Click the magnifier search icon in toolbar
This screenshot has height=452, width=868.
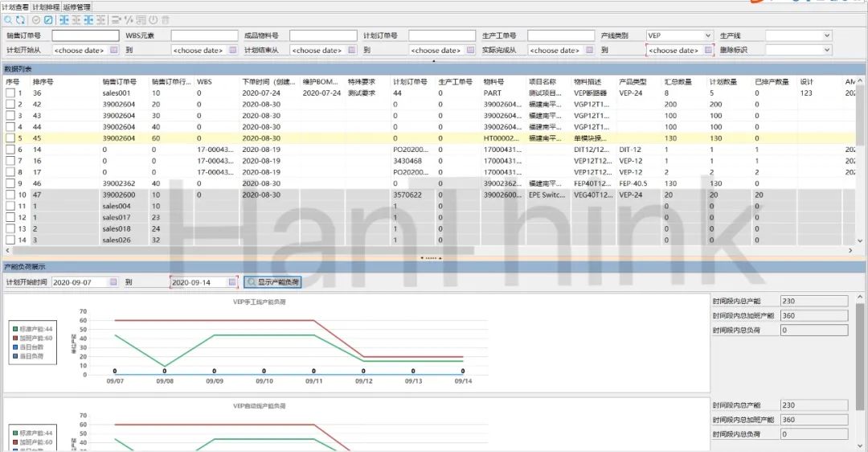click(x=8, y=19)
